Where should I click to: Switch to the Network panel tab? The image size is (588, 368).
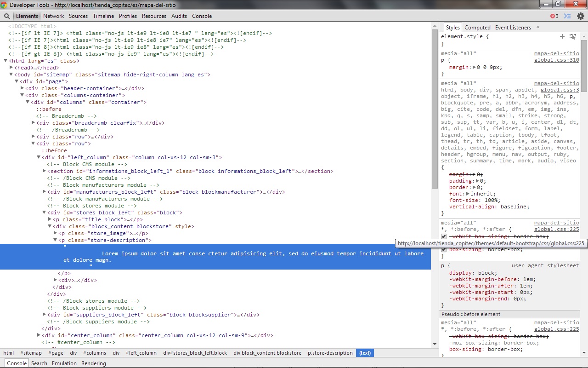[x=54, y=16]
